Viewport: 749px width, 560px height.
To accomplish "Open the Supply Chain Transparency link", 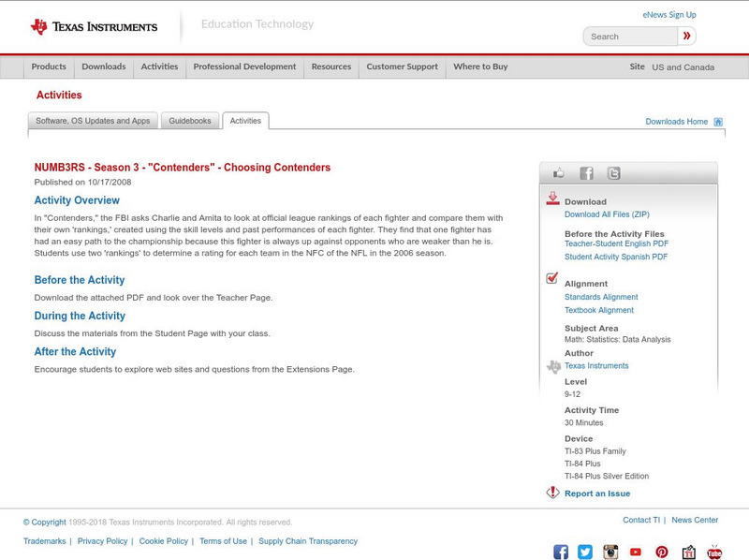I will 308,541.
